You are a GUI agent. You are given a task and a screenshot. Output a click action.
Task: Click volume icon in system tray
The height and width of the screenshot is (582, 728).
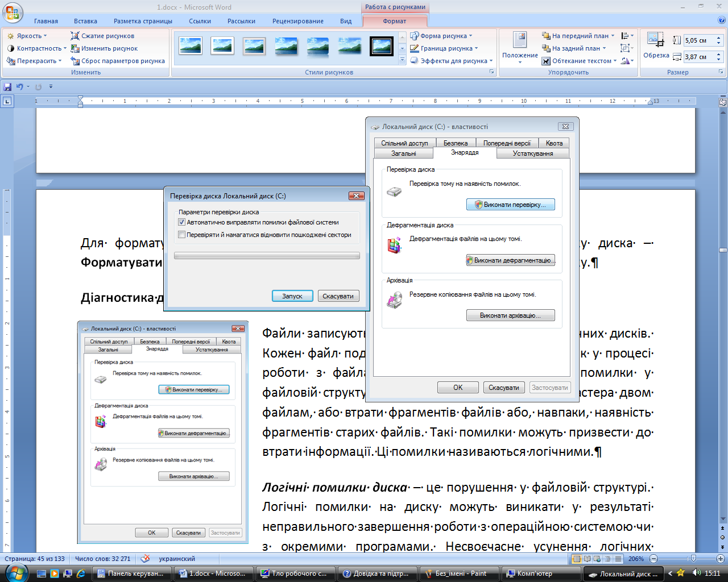point(696,573)
